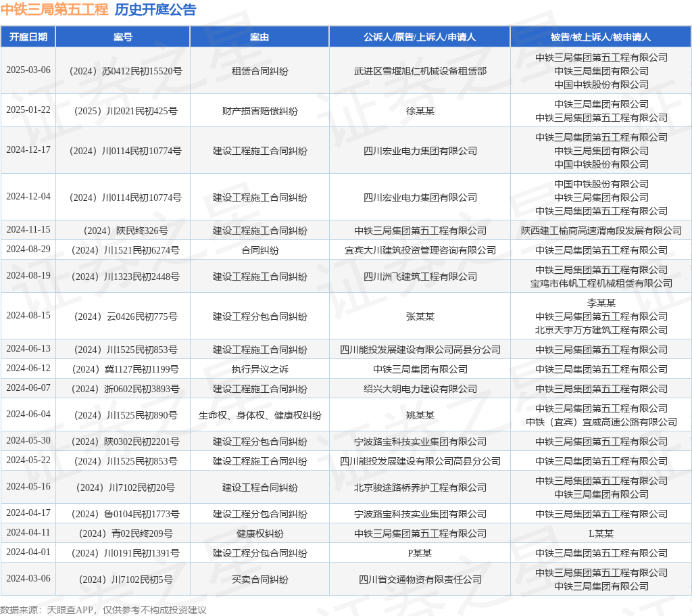The width and height of the screenshot is (692, 616).
Task: Select date cell 2024-06-12
Action: (x=28, y=369)
